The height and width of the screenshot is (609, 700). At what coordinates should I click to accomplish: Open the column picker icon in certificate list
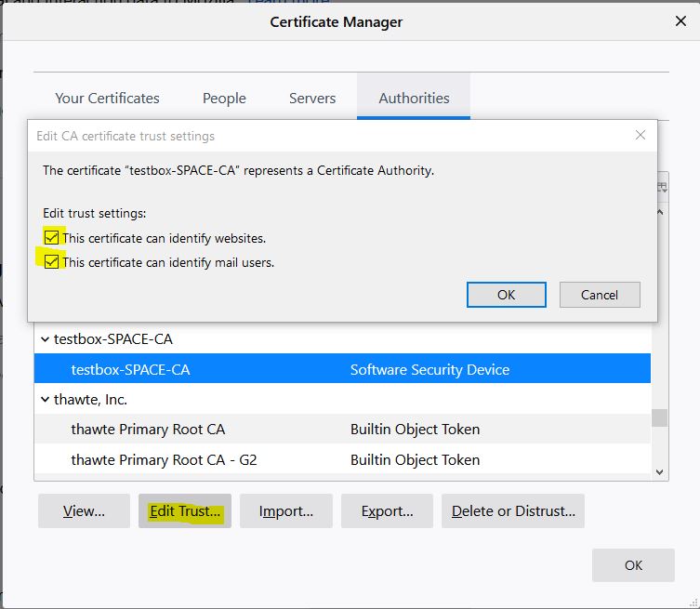[x=662, y=187]
